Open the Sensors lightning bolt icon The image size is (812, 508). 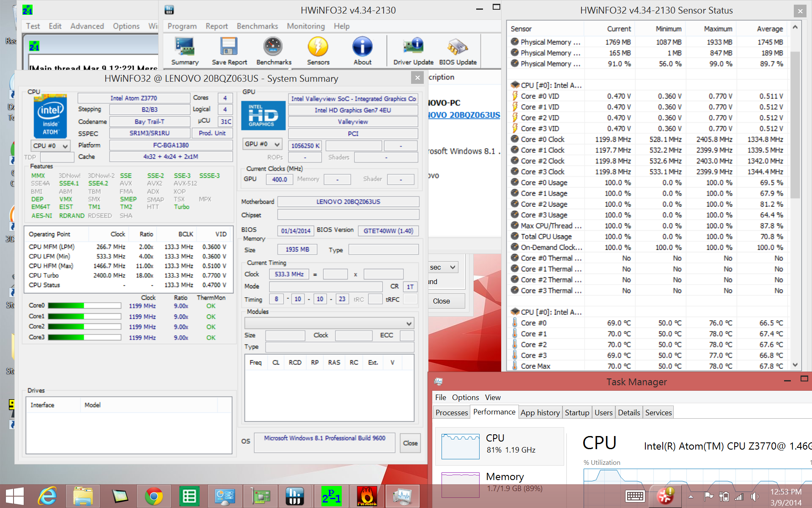[x=318, y=51]
